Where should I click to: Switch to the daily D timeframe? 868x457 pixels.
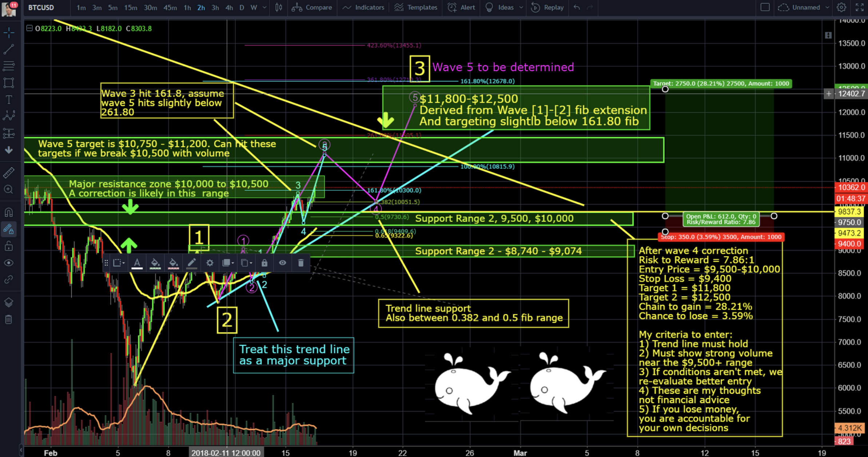(x=242, y=7)
